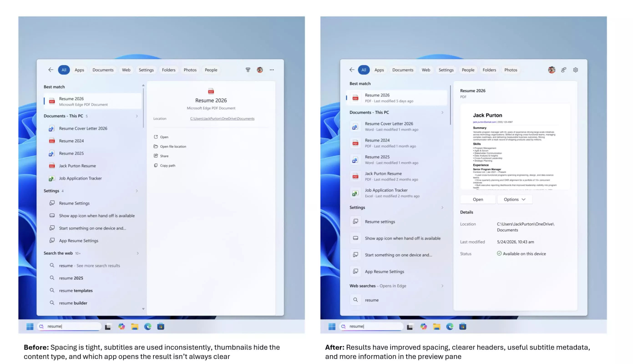The image size is (633, 364).
Task: Select resume templates web suggestion
Action: coord(93,290)
